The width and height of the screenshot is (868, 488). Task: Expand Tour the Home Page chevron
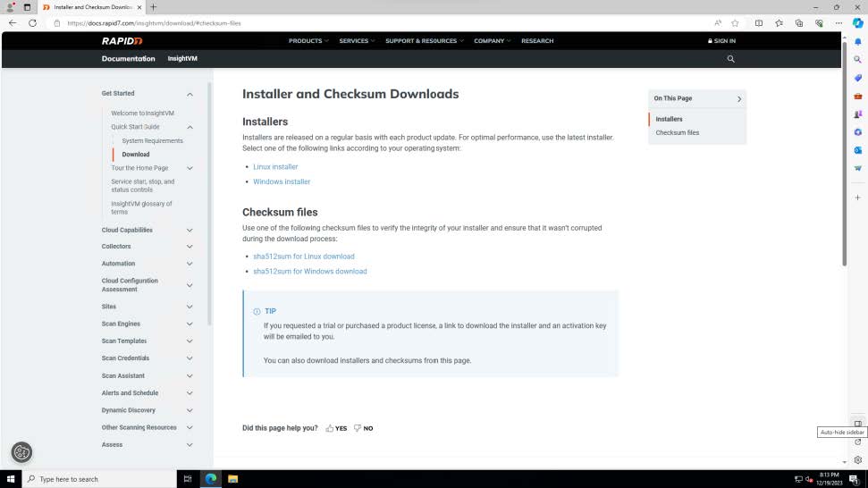click(x=190, y=168)
